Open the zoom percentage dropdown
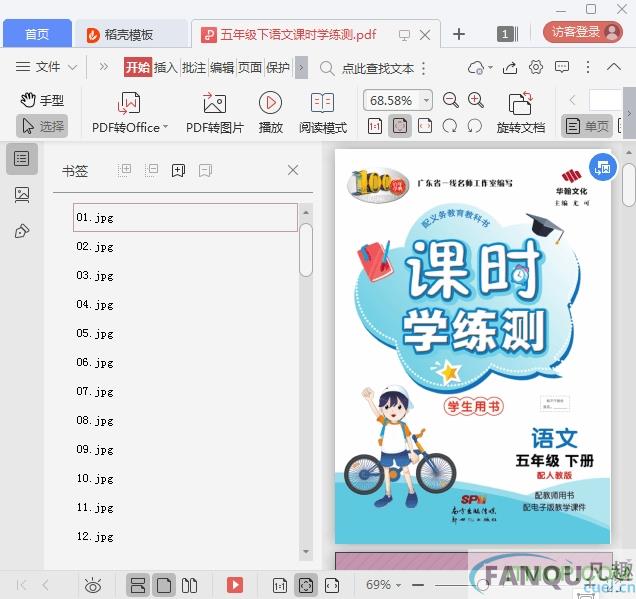 (x=426, y=100)
